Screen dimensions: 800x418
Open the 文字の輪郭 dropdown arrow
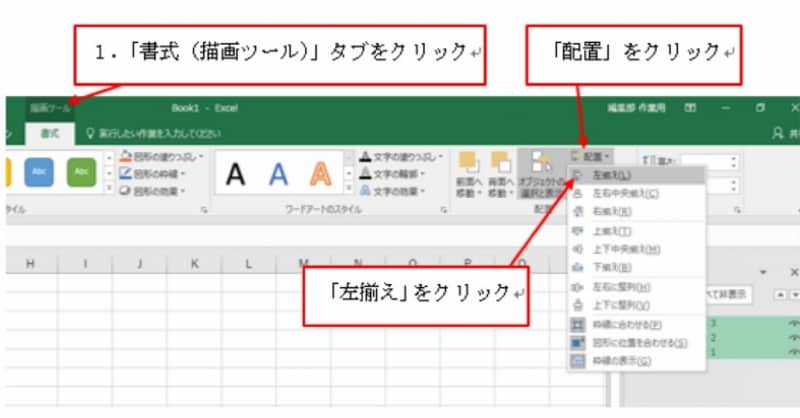pyautogui.click(x=422, y=174)
